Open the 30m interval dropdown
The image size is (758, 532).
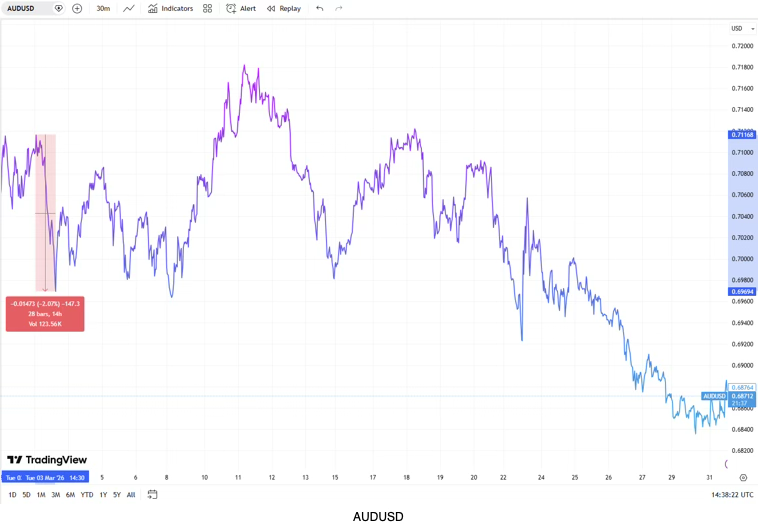pos(103,8)
